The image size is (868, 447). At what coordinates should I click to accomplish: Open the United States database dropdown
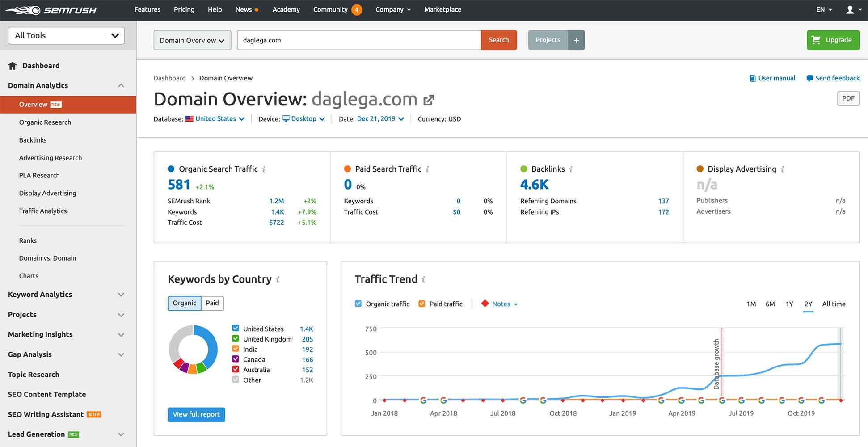pos(220,119)
